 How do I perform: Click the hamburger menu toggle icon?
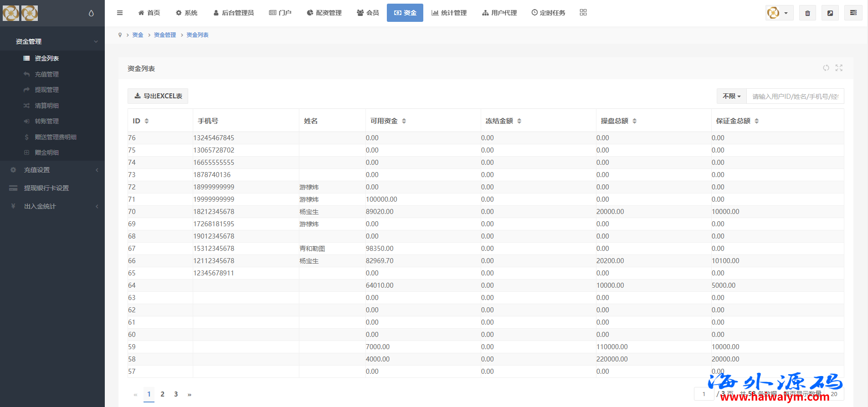pos(120,13)
